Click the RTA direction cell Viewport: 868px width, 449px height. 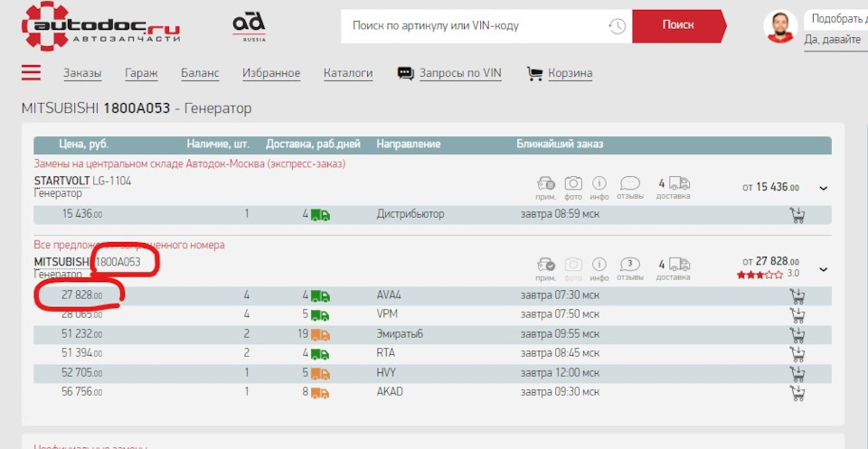pos(386,353)
